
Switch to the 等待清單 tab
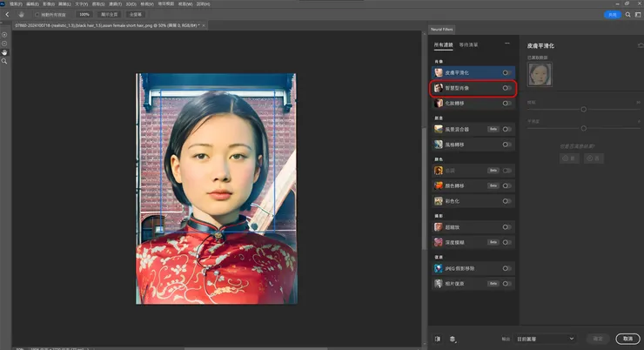pyautogui.click(x=469, y=44)
